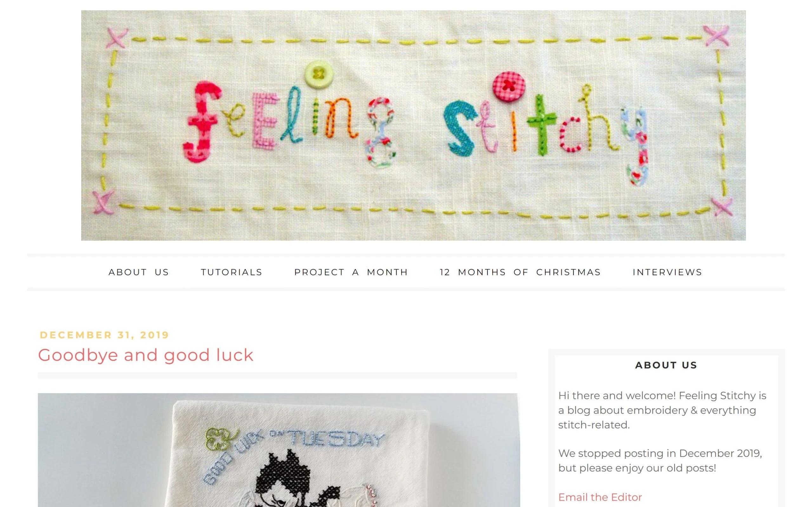Go to the Tutorials menu page

[x=232, y=272]
